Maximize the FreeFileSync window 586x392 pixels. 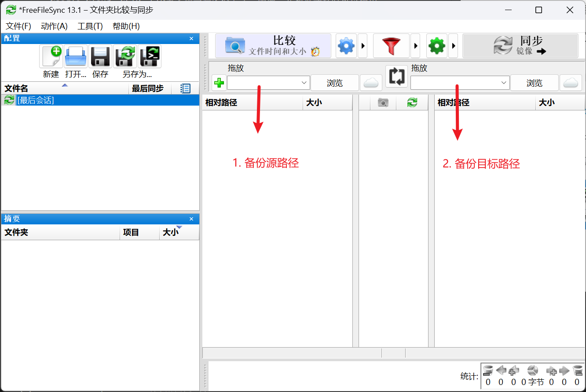coord(538,10)
